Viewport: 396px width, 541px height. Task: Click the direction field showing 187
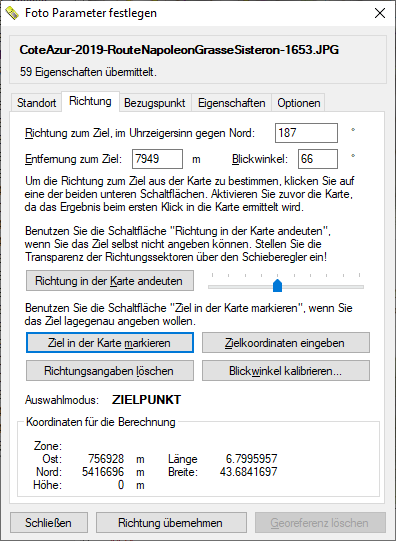click(306, 133)
